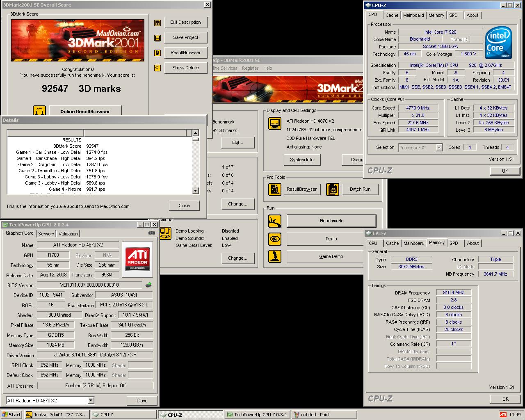Open Help menu in 3DMark2001 window

pyautogui.click(x=267, y=68)
